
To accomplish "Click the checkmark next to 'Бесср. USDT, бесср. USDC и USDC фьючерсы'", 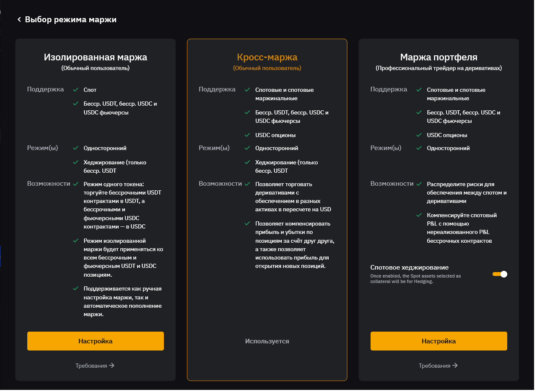I will click(x=75, y=104).
